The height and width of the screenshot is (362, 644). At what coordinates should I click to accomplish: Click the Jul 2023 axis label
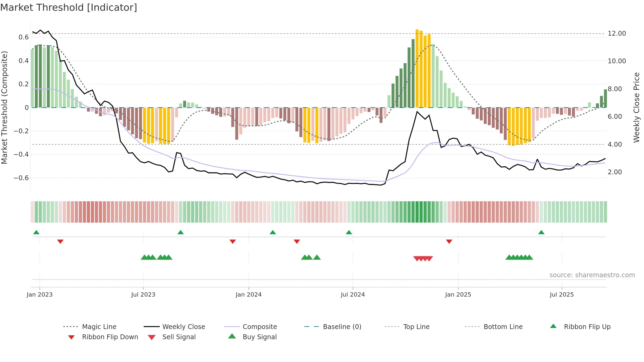(143, 294)
